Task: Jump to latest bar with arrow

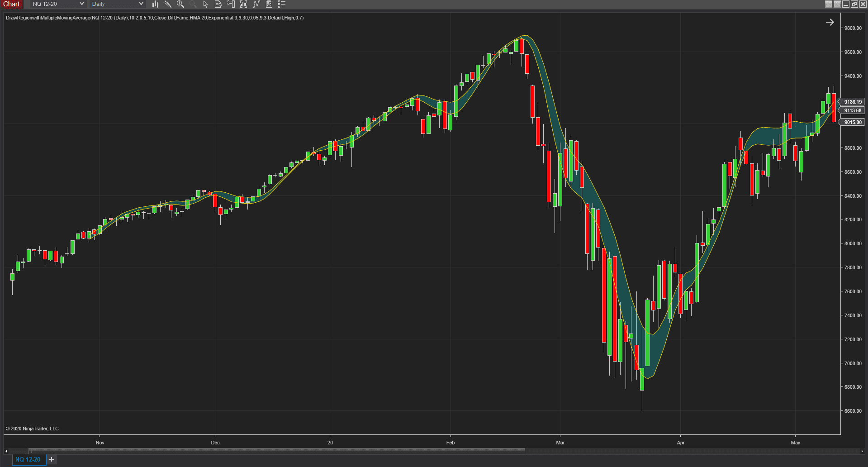Action: [x=830, y=22]
